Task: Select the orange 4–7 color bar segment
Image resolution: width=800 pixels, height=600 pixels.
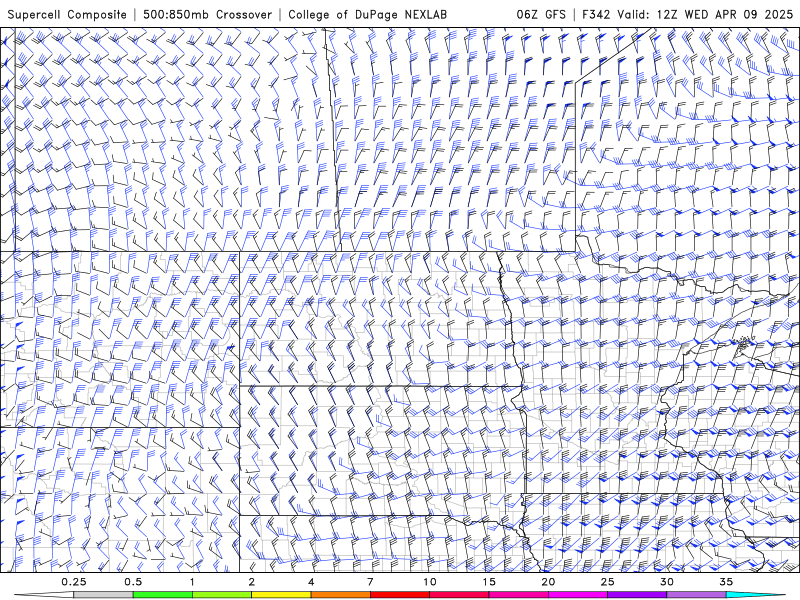Action: [x=340, y=595]
